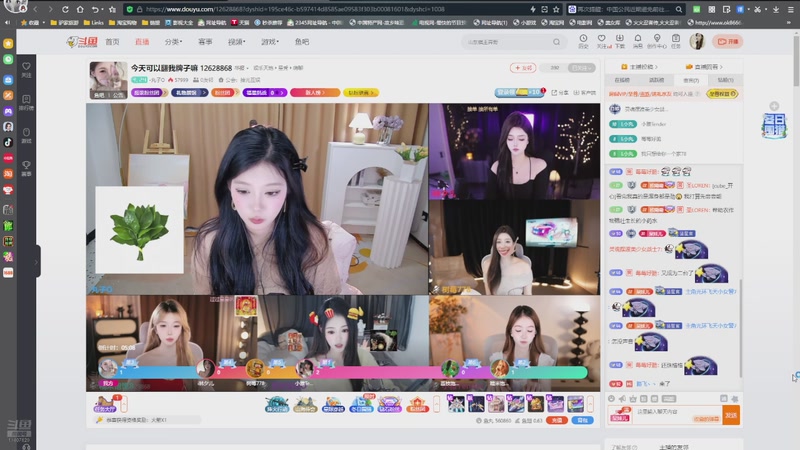Switch to the 钻粉 tab

726,80
